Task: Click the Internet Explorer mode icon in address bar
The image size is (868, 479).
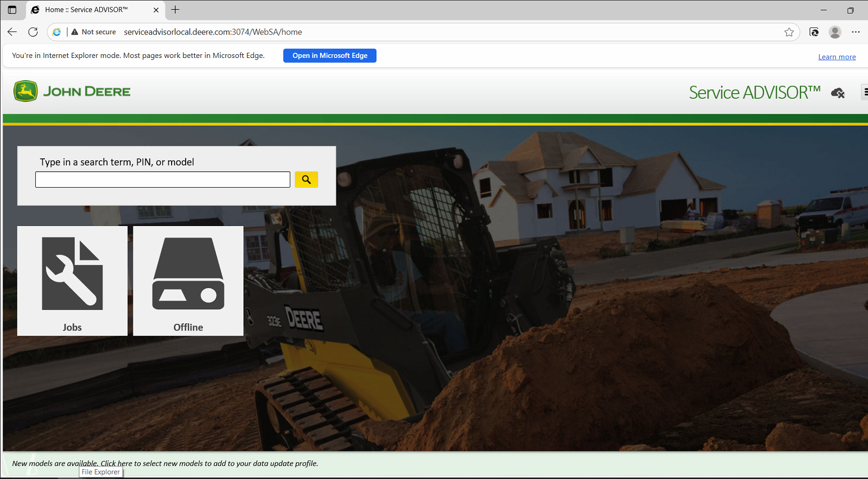Action: tap(56, 32)
